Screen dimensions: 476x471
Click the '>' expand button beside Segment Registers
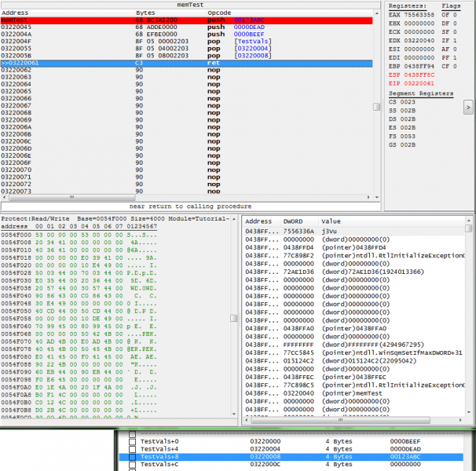(x=467, y=104)
